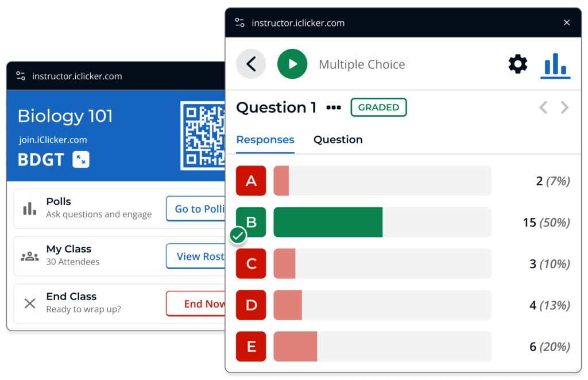This screenshot has height=380, width=588.
Task: Click the GRADED status badge
Action: 378,108
